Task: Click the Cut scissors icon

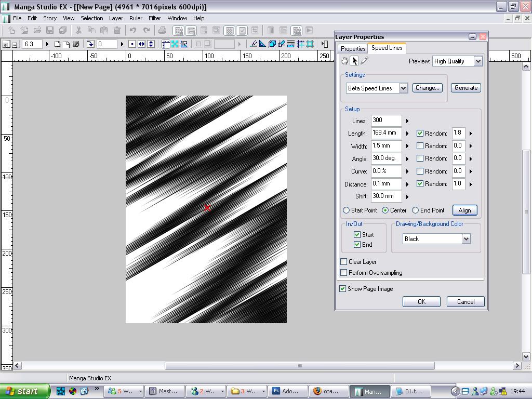Action: coord(79,31)
